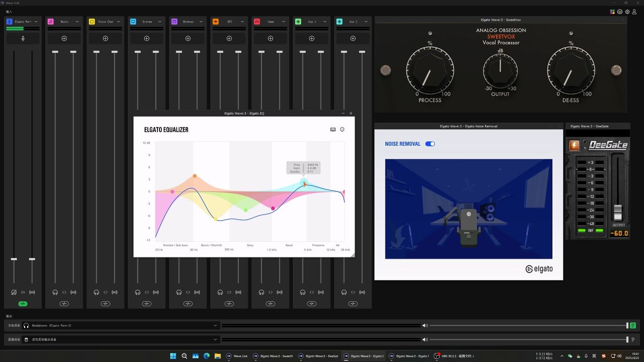Image resolution: width=644 pixels, height=362 pixels.
Task: Toggle the Noise Removal switch
Action: (x=430, y=144)
